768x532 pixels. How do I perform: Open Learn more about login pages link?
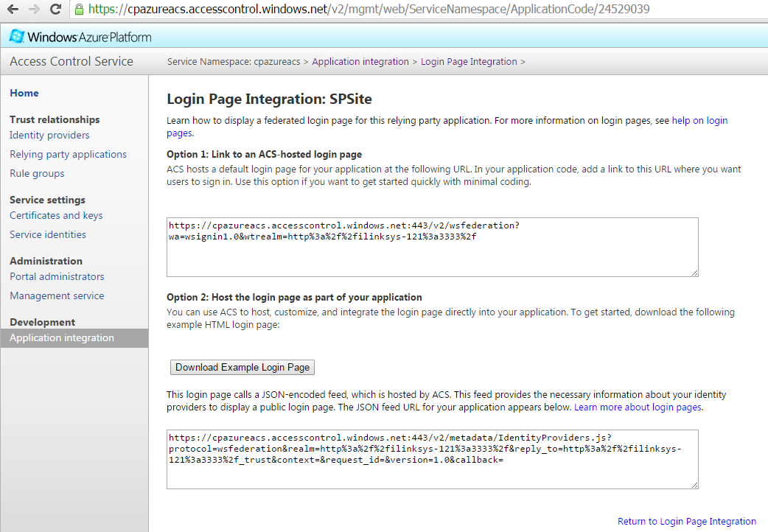point(638,407)
